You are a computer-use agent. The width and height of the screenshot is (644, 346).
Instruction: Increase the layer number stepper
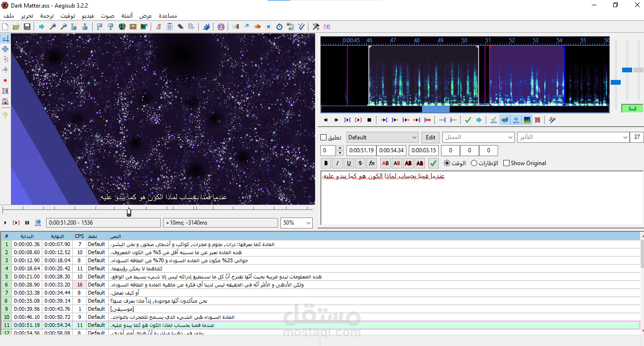point(340,148)
